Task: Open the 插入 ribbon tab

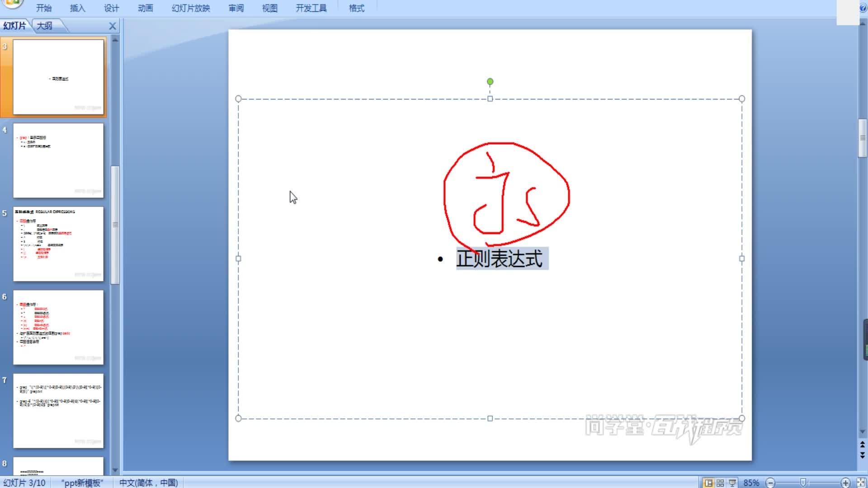Action: click(77, 8)
